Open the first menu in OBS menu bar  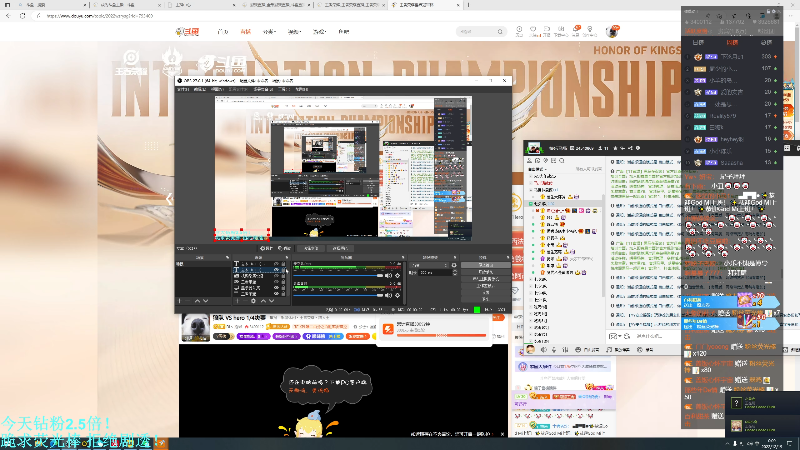pyautogui.click(x=182, y=89)
